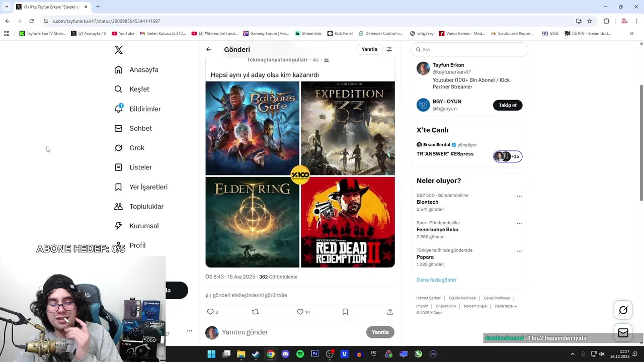Open reply sorting options icon

coord(389,49)
